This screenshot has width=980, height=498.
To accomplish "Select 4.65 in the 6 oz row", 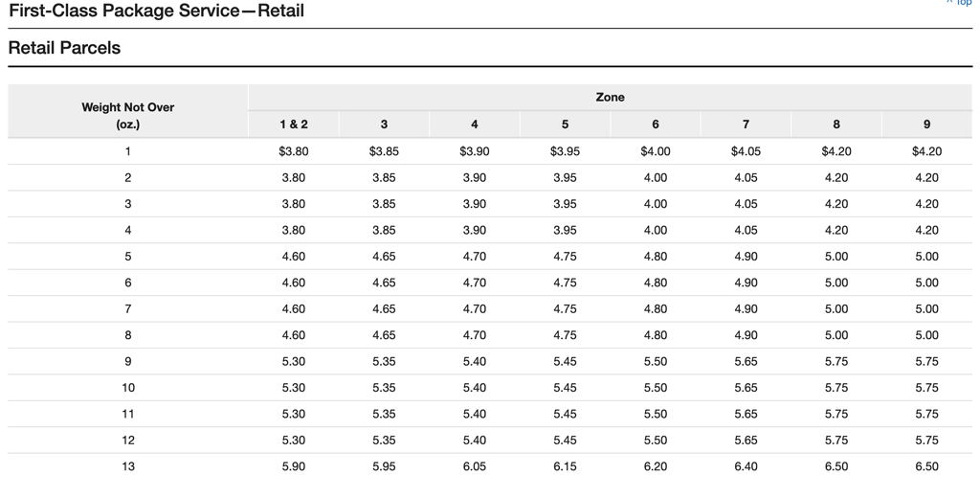I will coord(384,283).
